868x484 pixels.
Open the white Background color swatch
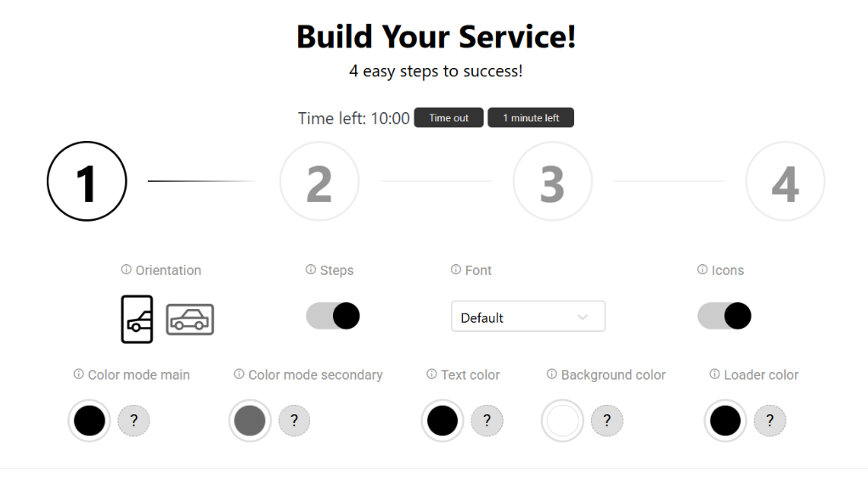click(x=562, y=420)
